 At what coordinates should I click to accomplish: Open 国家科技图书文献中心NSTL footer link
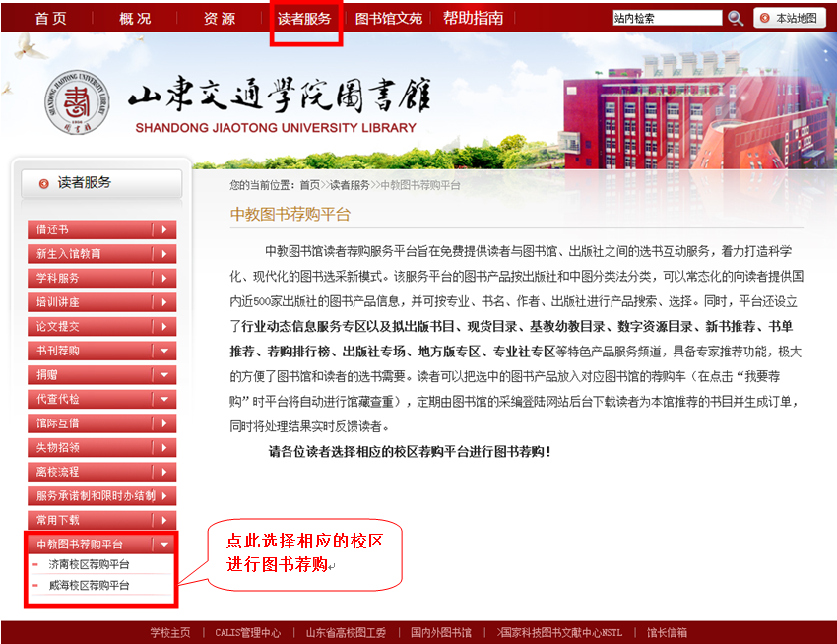559,633
